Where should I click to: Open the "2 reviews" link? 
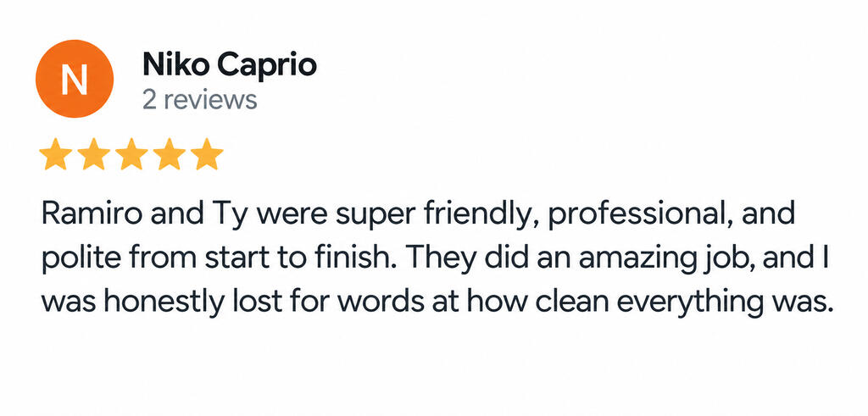(x=200, y=100)
